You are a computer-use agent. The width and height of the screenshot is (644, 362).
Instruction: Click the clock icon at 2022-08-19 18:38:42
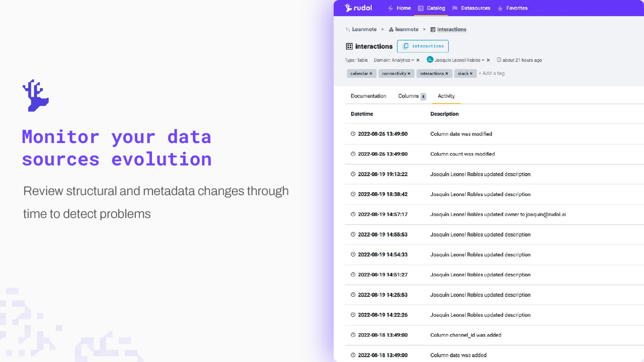click(353, 194)
